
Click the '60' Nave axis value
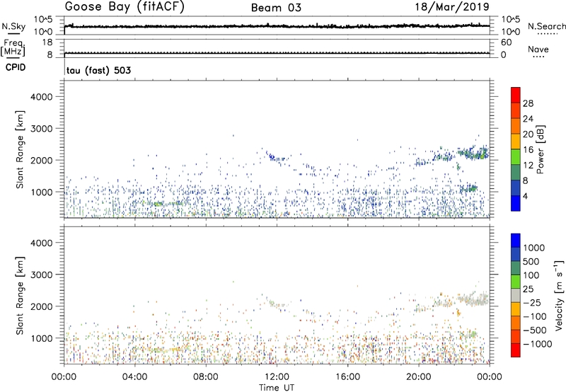click(506, 42)
